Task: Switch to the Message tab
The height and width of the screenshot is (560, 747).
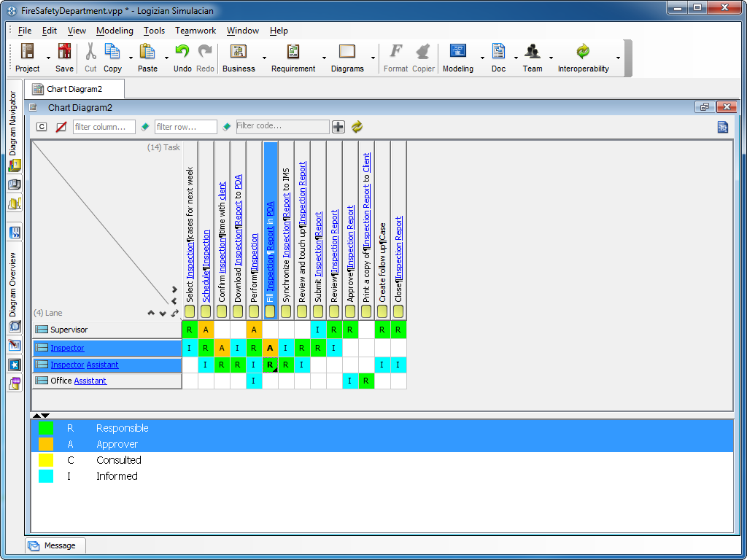Action: [x=55, y=545]
